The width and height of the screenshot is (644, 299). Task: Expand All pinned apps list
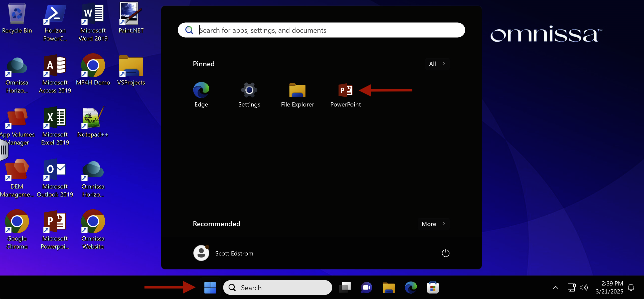click(437, 64)
